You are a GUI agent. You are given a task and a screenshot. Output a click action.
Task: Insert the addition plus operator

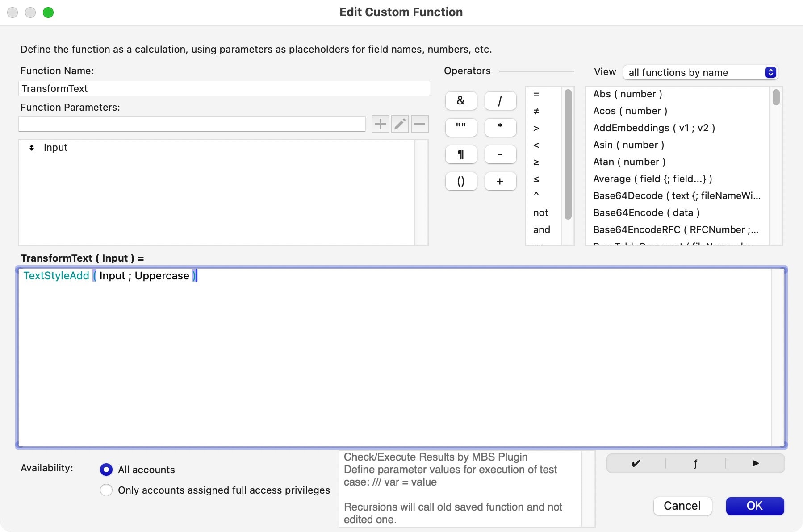pos(500,181)
